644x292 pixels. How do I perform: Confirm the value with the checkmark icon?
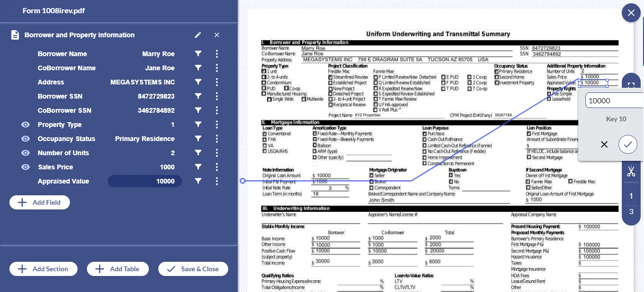coord(627,144)
